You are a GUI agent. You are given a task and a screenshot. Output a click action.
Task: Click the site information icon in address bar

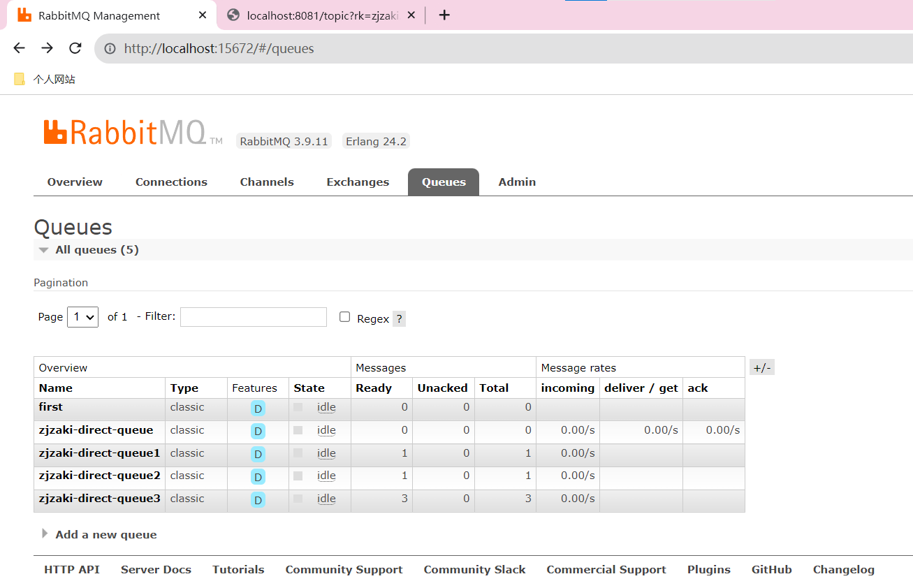pos(110,48)
